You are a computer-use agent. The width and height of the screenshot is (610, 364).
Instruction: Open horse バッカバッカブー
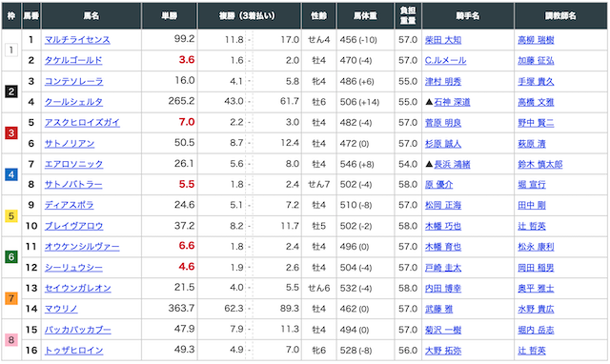tap(78, 330)
